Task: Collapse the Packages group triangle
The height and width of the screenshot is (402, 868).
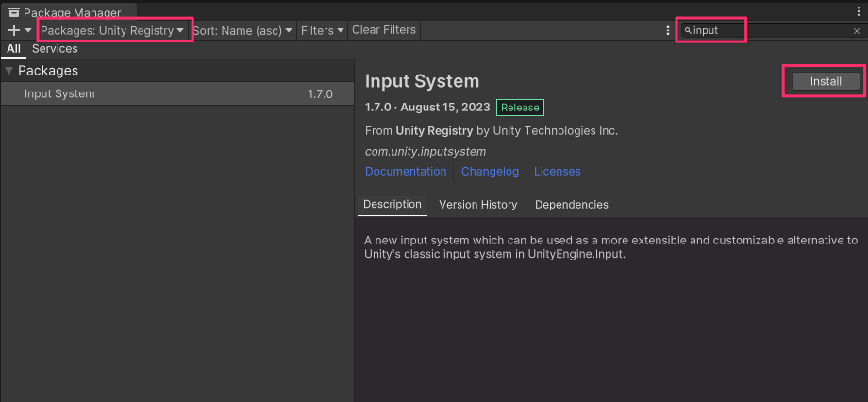Action: [8, 71]
